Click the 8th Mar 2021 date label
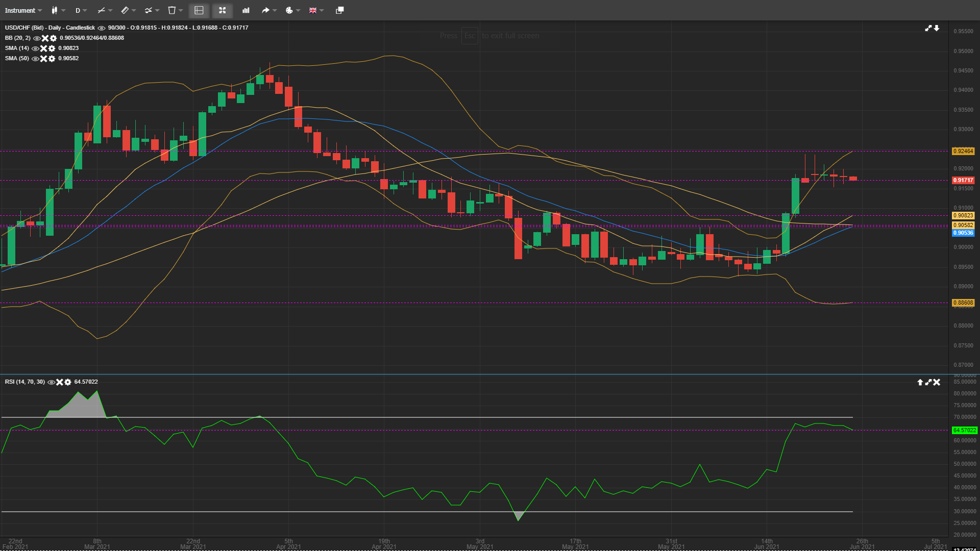The image size is (980, 551). (97, 544)
